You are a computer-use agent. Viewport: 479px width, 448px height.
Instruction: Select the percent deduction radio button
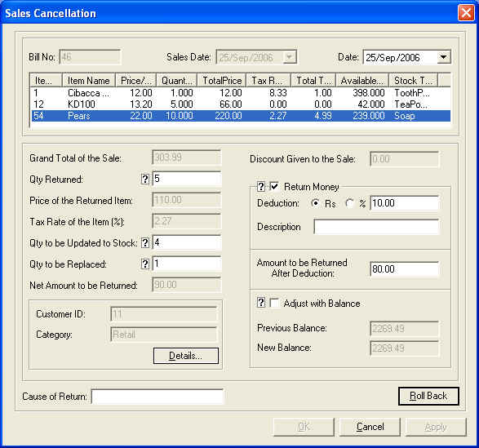coord(349,203)
